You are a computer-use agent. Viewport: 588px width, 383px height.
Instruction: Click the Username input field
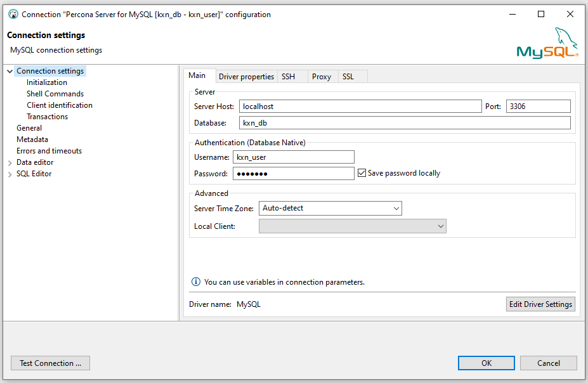point(293,157)
